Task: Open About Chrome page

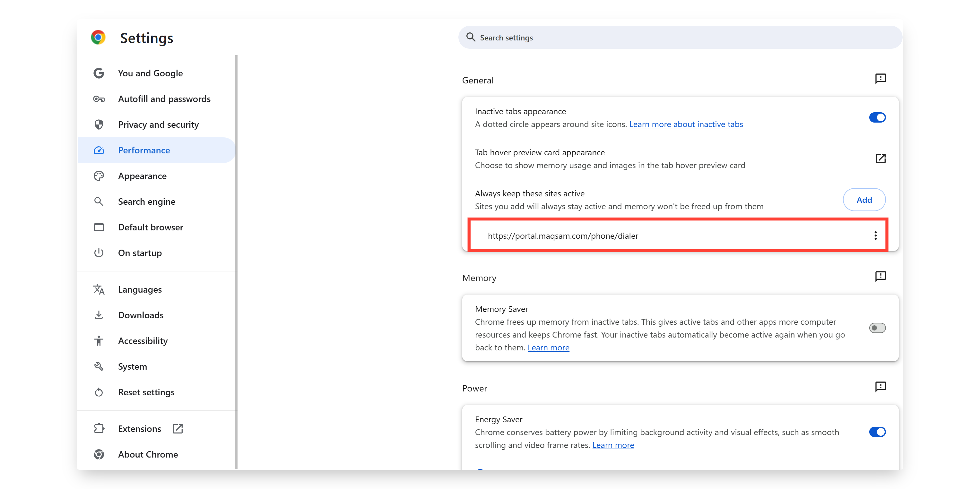Action: click(x=156, y=454)
